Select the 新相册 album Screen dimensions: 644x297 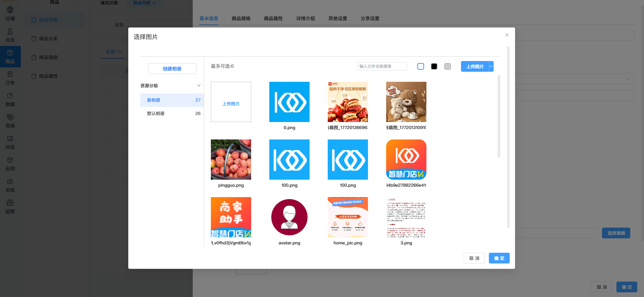pyautogui.click(x=172, y=100)
